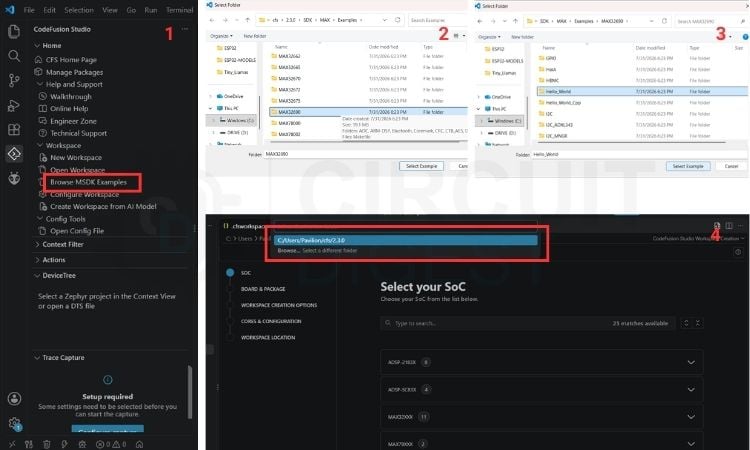This screenshot has height=450, width=750.
Task: Expand the ADSP-SC8XX SoC group
Action: click(x=541, y=389)
